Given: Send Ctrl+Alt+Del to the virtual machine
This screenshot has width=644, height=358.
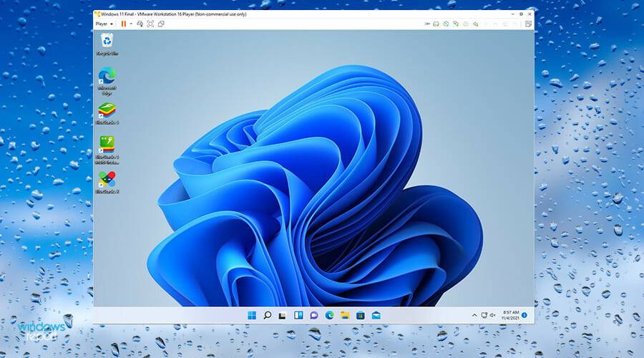Looking at the screenshot, I should tap(140, 24).
